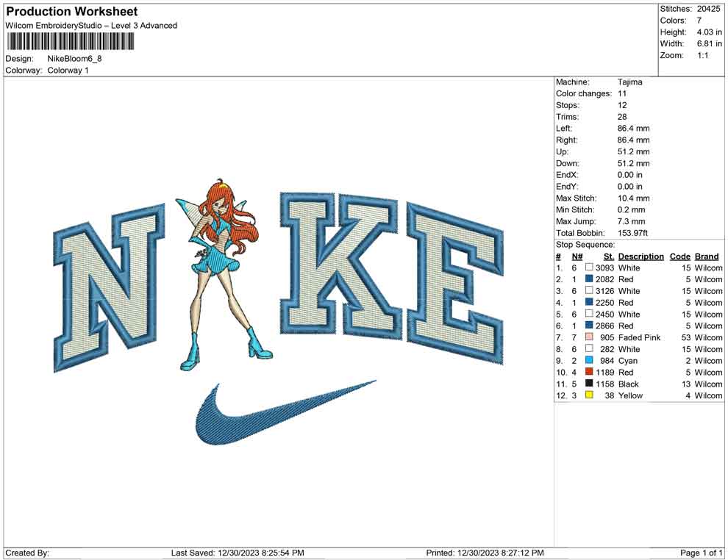Click the Cyan color swatch
Image resolution: width=728 pixels, height=560 pixels.
pos(589,360)
